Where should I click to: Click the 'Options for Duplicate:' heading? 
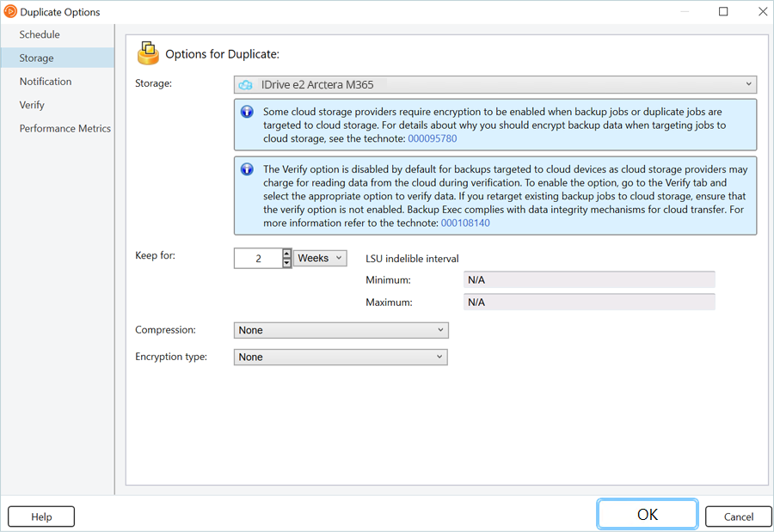pos(222,54)
